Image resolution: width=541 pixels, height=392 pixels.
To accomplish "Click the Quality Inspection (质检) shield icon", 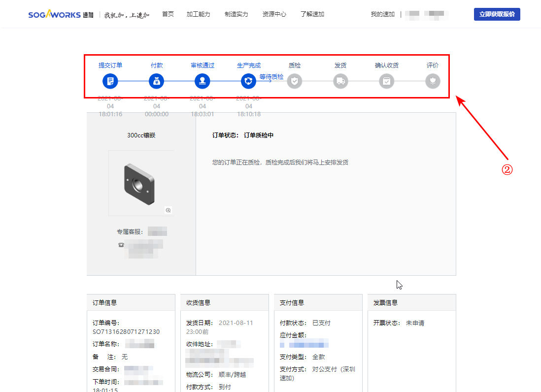I will (295, 81).
